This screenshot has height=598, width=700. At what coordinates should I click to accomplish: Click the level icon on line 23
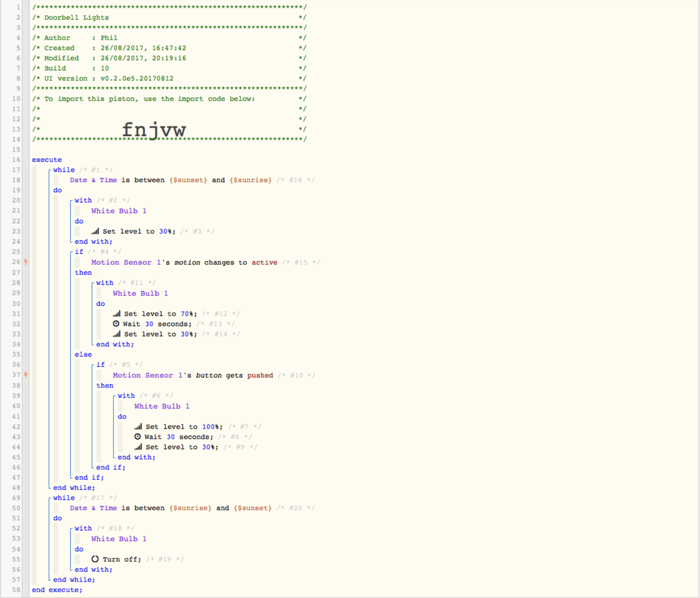(x=95, y=231)
